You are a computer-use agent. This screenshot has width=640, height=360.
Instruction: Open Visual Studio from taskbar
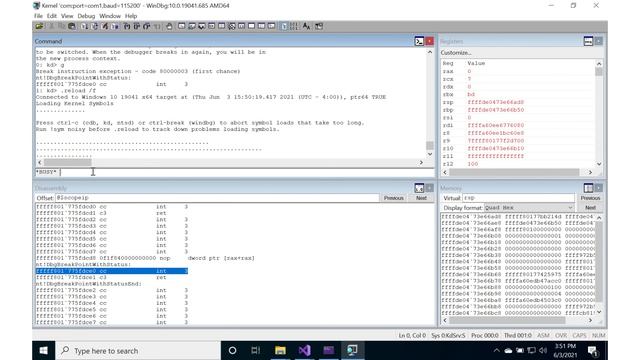pos(304,351)
